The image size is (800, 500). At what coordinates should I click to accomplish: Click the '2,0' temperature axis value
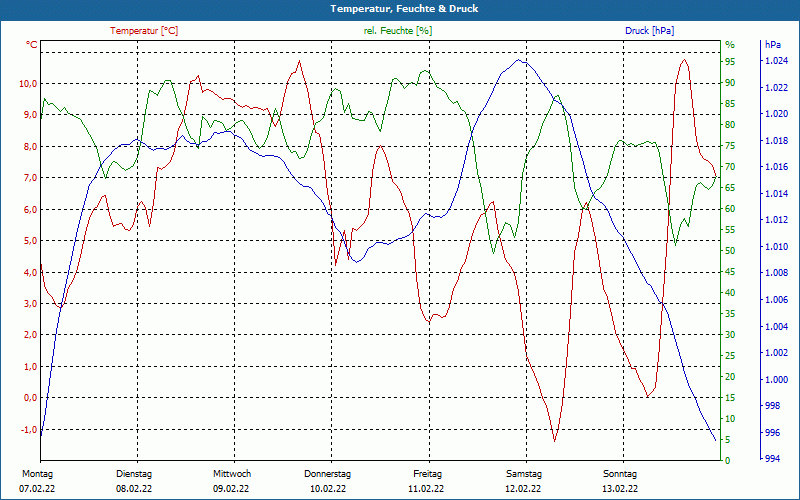30,335
